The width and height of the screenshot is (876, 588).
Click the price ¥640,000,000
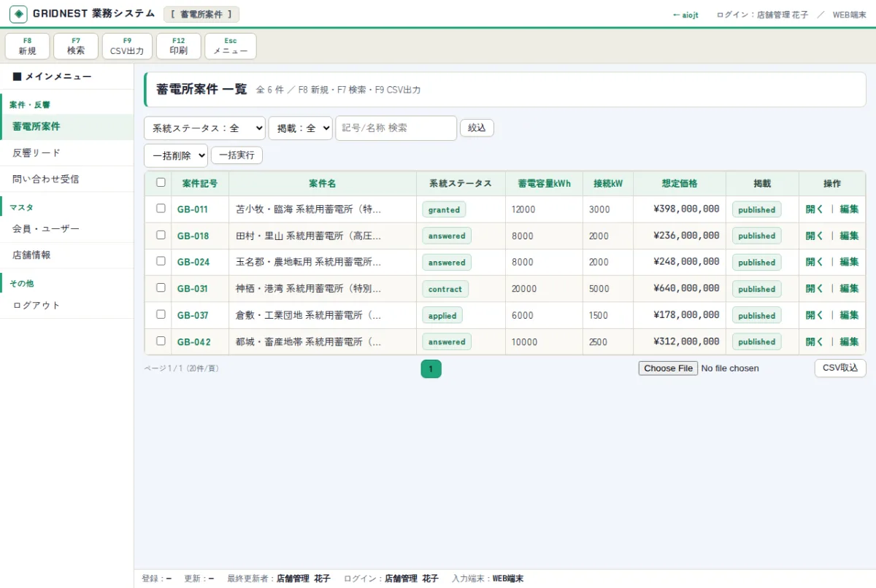click(x=686, y=289)
